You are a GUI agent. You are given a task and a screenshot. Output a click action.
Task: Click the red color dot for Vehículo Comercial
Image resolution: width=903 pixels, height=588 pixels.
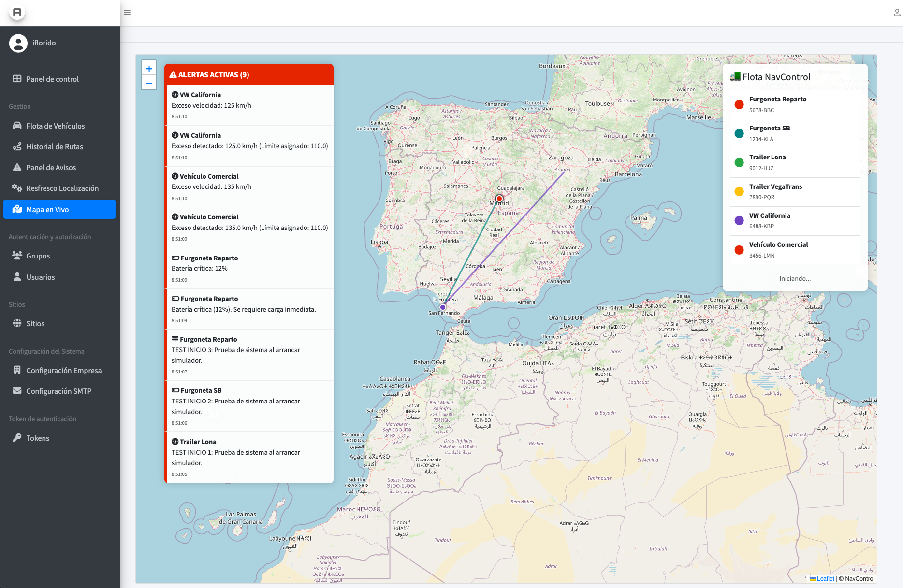tap(739, 250)
